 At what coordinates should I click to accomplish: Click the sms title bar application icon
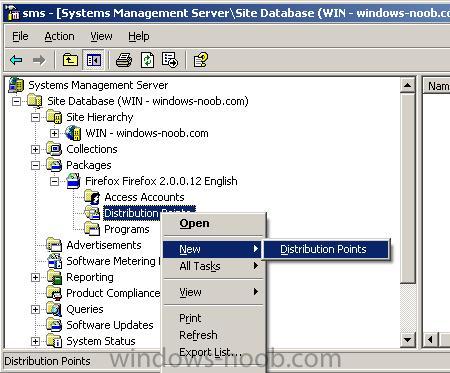click(13, 13)
